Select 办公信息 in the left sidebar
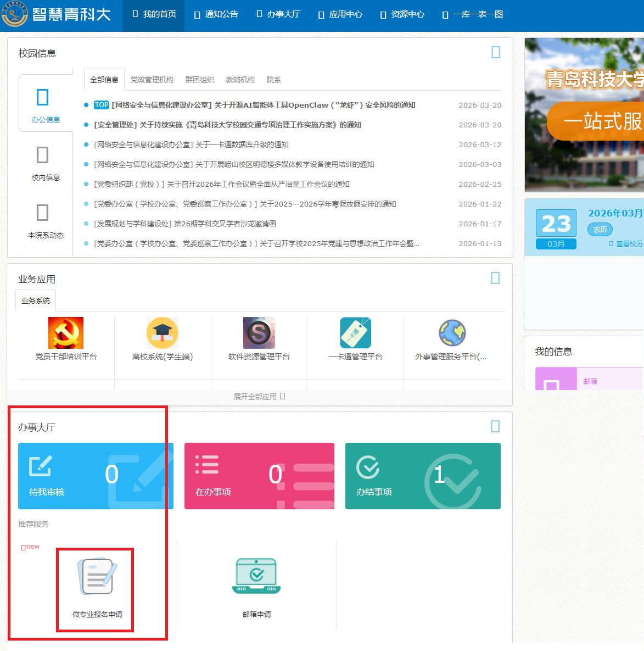Viewport: 644px width, 651px height. coord(46,104)
